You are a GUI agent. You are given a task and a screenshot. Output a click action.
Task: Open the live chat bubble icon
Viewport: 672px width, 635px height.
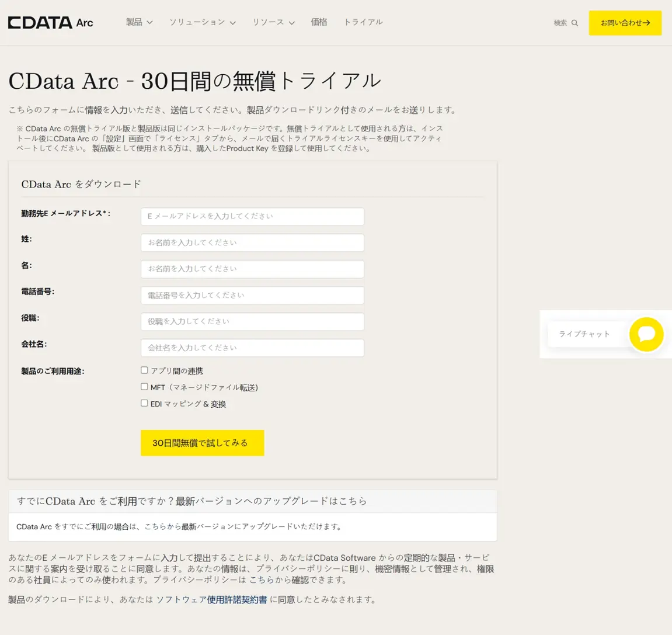tap(646, 334)
